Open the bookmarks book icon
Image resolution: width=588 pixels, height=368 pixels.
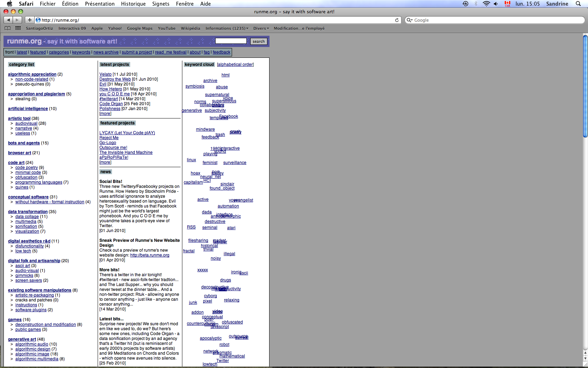(x=7, y=28)
